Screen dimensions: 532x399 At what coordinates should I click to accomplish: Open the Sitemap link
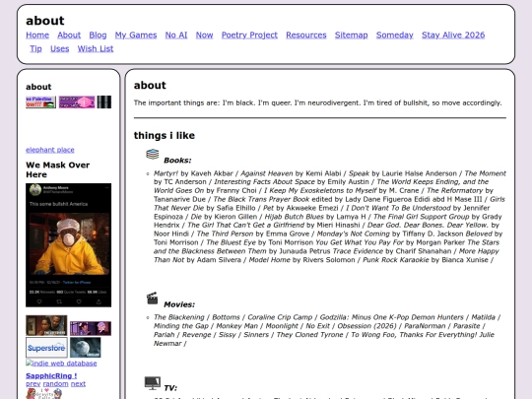tap(351, 34)
